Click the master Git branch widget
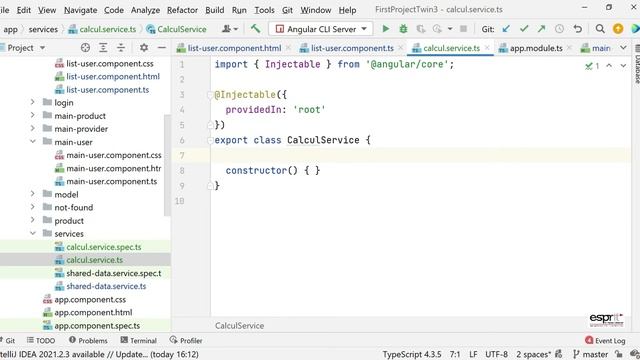The height and width of the screenshot is (360, 640). (x=590, y=354)
